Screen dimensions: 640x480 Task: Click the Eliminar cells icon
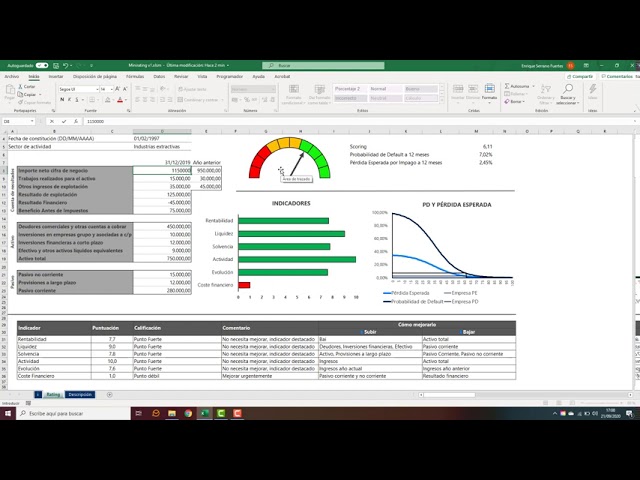point(473,89)
